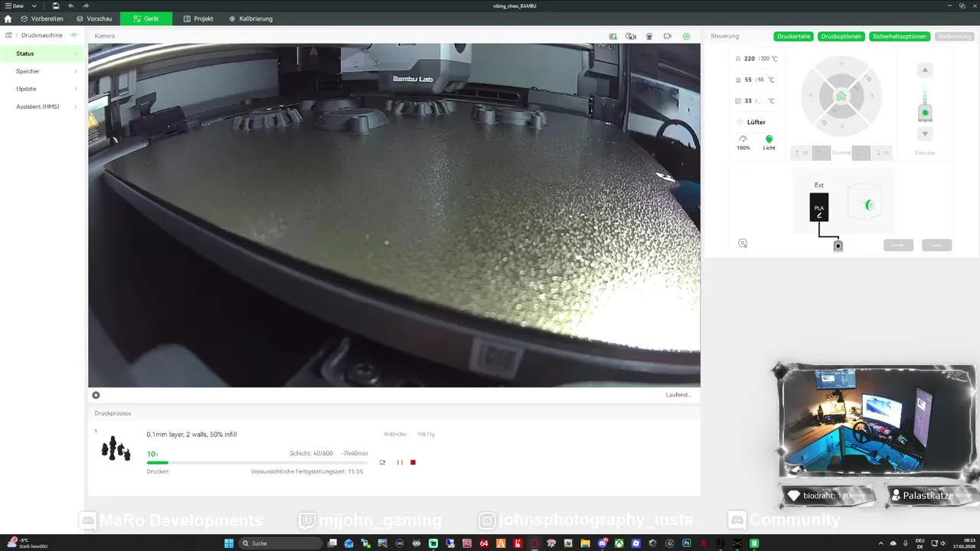The image size is (980, 551).
Task: Click the filament settings hexagon icon
Action: click(743, 243)
